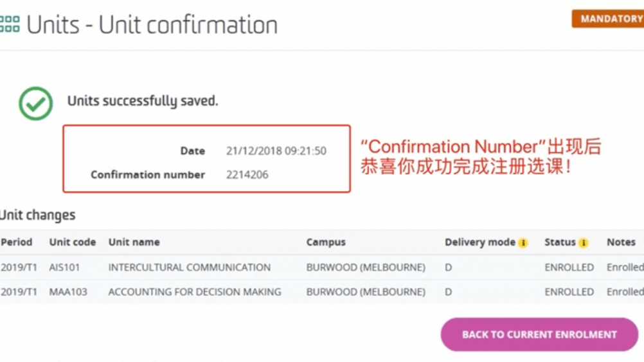Click the Campus column header
The height and width of the screenshot is (362, 644).
click(x=325, y=242)
